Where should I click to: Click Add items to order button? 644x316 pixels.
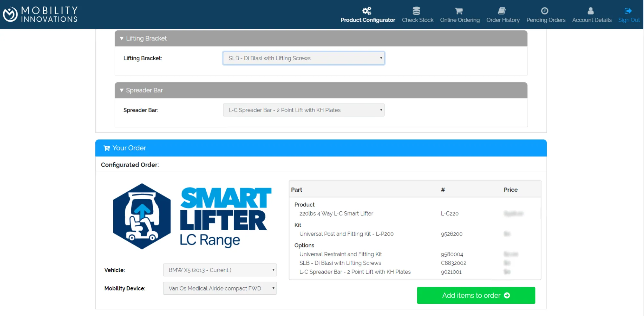click(476, 295)
